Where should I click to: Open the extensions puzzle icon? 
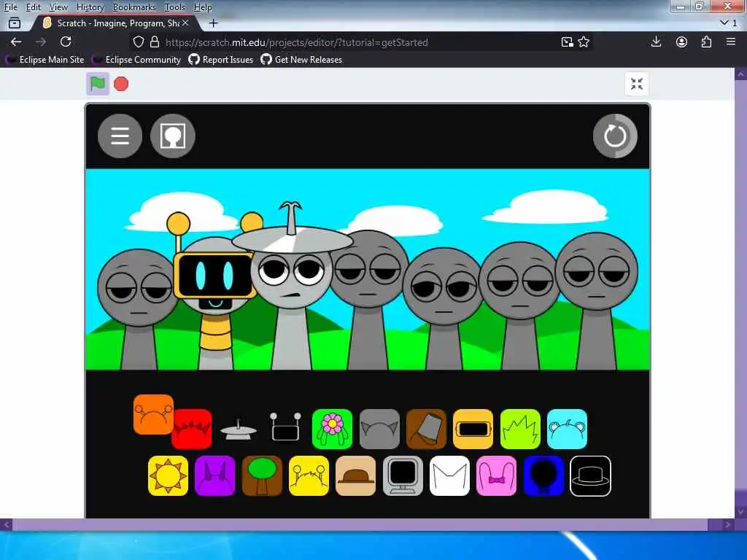(x=706, y=42)
